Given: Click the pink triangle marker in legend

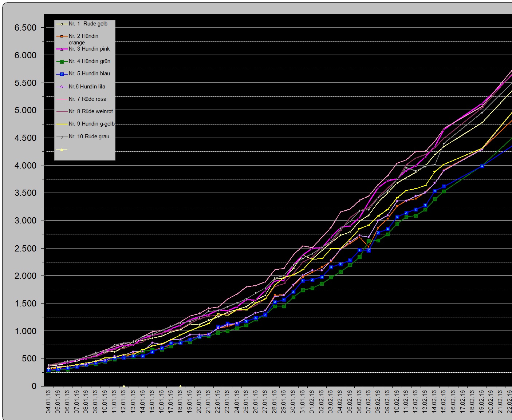Looking at the screenshot, I should 62,49.
